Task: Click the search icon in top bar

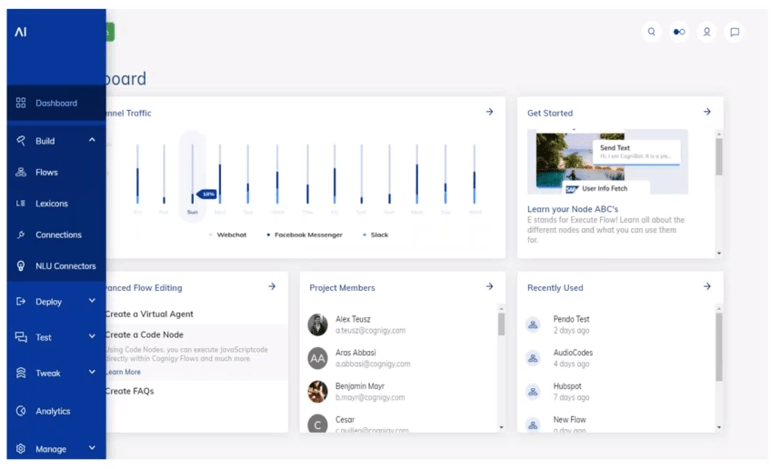Action: click(652, 32)
